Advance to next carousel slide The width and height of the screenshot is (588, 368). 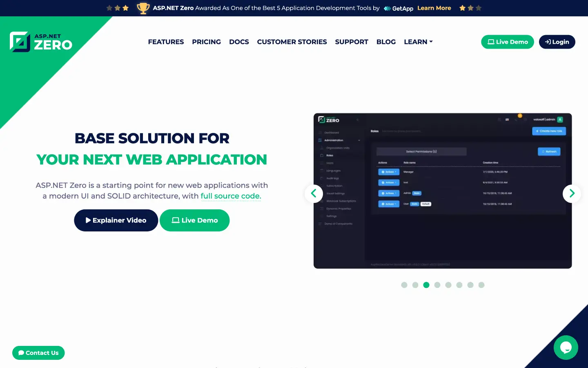(572, 193)
